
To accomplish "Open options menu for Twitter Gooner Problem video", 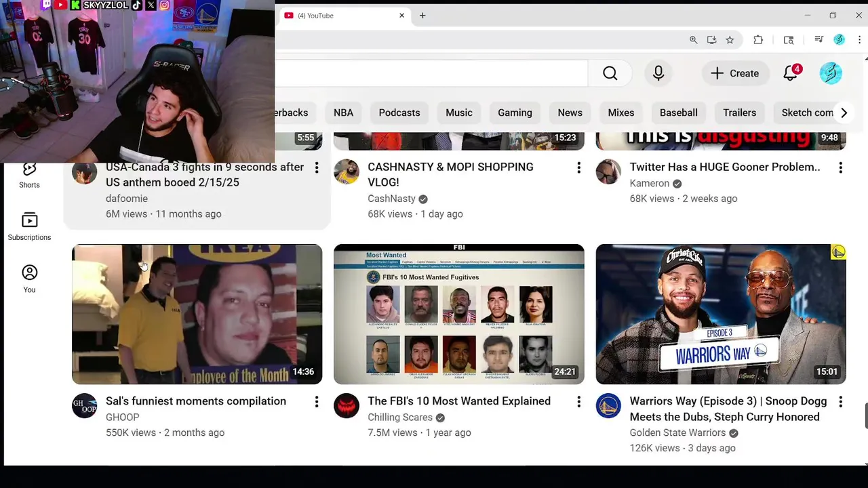I will pyautogui.click(x=840, y=167).
